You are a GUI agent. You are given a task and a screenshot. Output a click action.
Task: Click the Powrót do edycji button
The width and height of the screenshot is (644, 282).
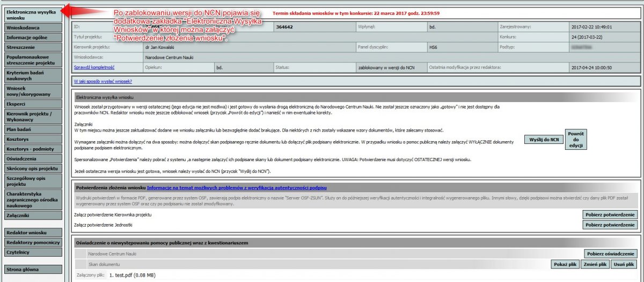pos(575,139)
